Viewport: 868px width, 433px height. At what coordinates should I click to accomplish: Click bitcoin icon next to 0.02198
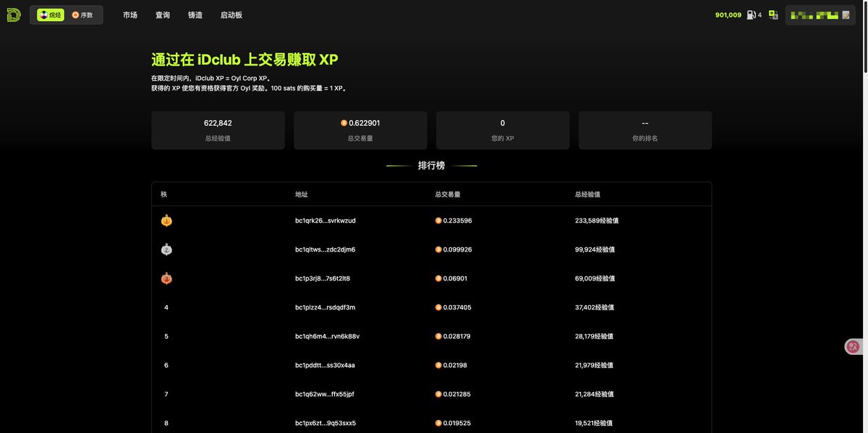[x=438, y=365]
